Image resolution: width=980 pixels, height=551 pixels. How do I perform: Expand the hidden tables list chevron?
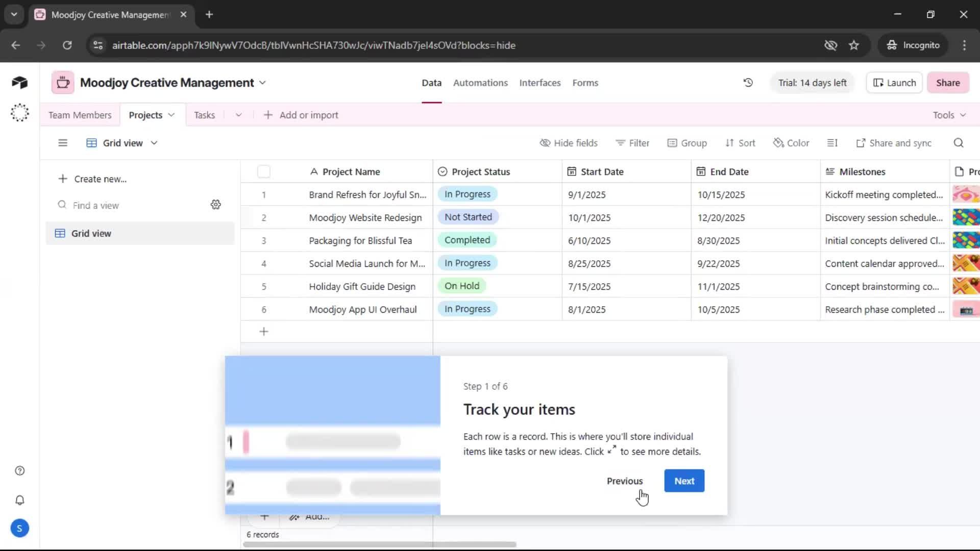click(238, 115)
